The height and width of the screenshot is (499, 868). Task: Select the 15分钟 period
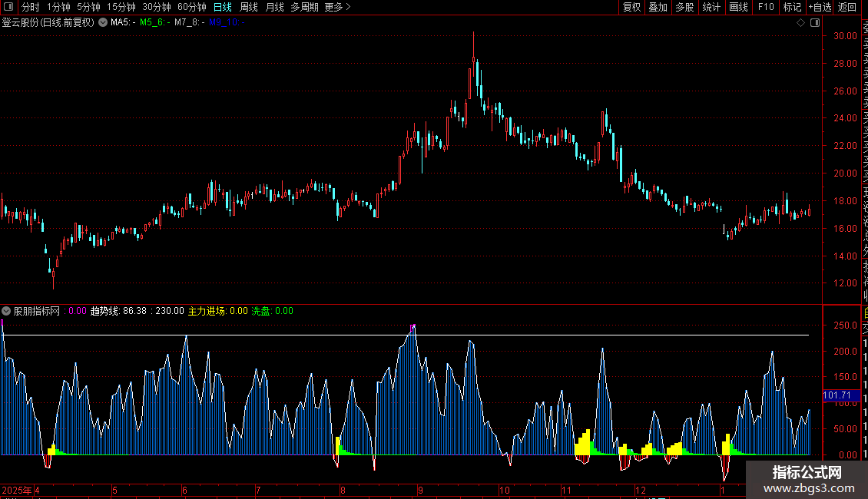tap(121, 7)
